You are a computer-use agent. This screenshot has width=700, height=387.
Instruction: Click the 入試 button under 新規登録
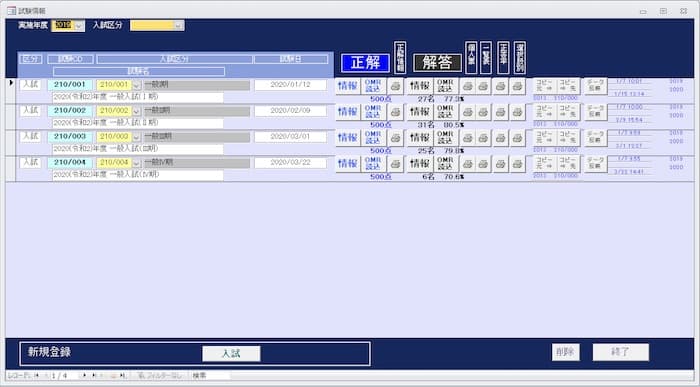(x=231, y=354)
